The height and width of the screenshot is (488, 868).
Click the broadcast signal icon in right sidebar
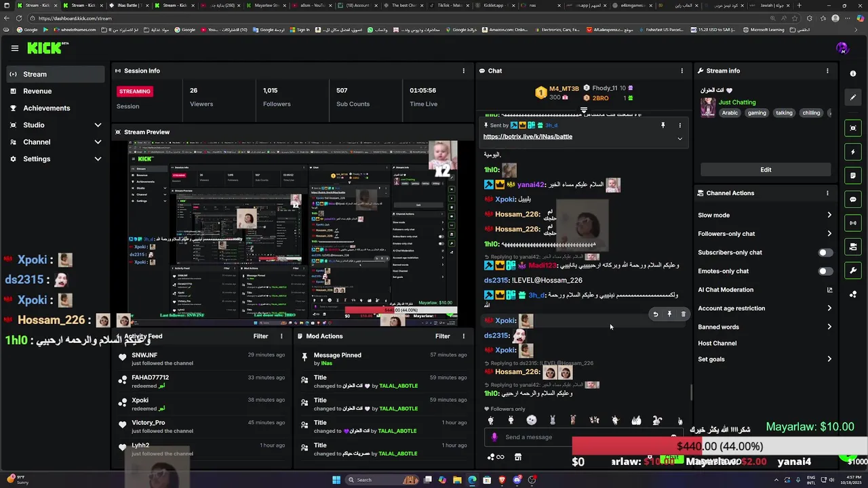pos(853,223)
